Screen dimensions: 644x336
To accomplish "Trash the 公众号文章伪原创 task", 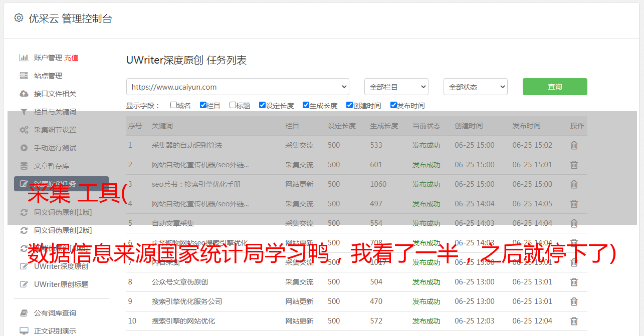I will [x=574, y=282].
